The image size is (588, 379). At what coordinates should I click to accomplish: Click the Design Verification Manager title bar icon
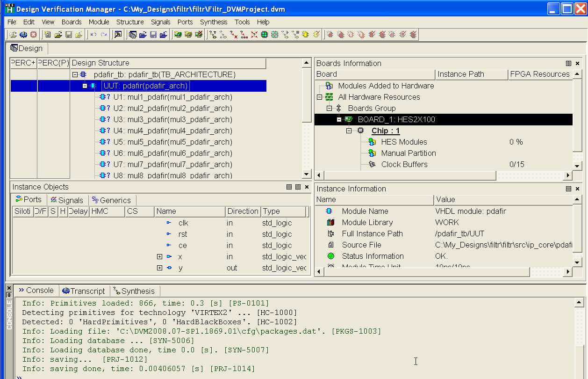click(9, 9)
